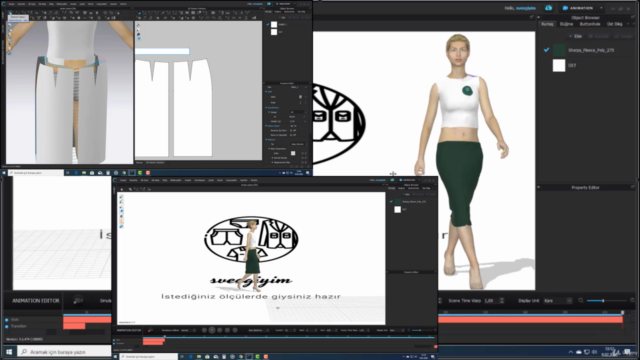
Task: Open the ANIMATION mode dropdown in right window
Action: 582,8
